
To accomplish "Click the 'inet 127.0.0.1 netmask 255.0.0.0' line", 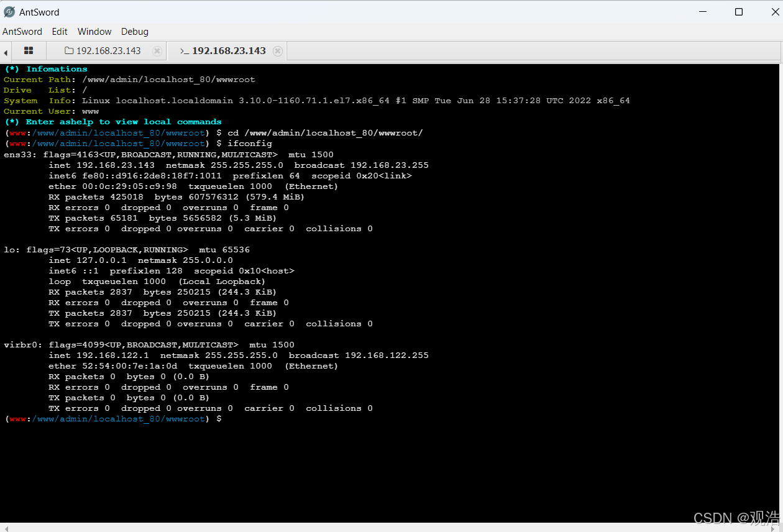I will click(x=140, y=260).
